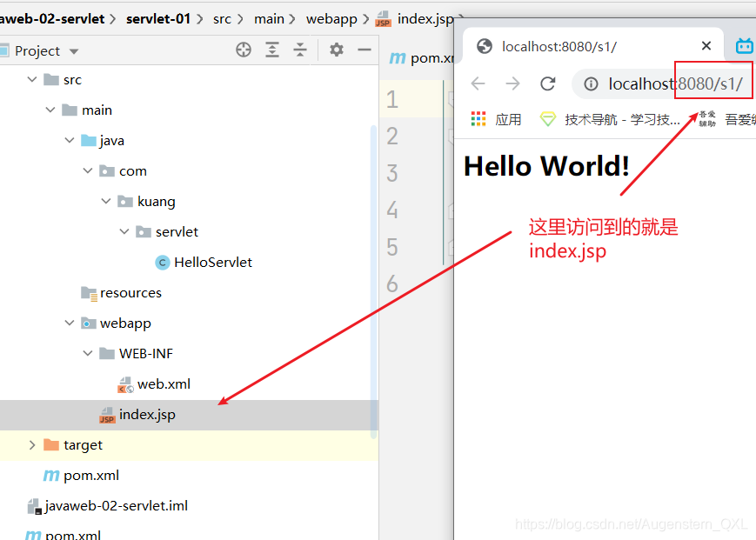
Task: Click the bilibili tab icon in browser
Action: pos(745,46)
